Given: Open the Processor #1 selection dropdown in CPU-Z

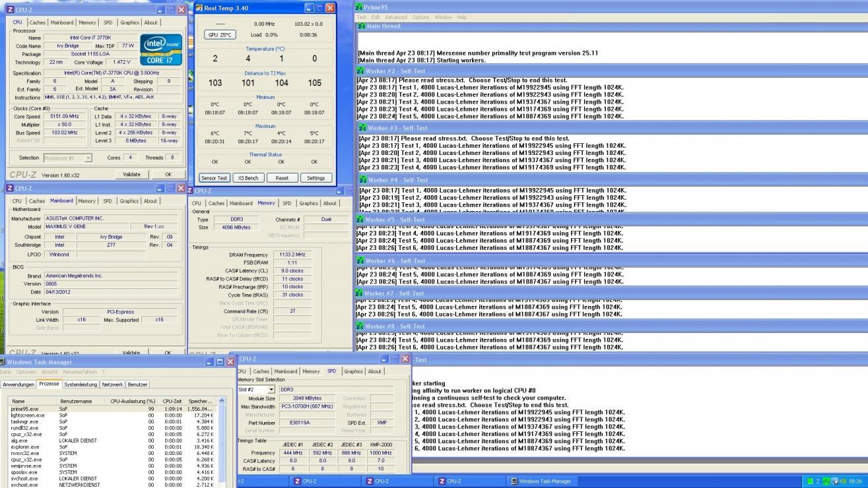Looking at the screenshot, I should point(88,158).
